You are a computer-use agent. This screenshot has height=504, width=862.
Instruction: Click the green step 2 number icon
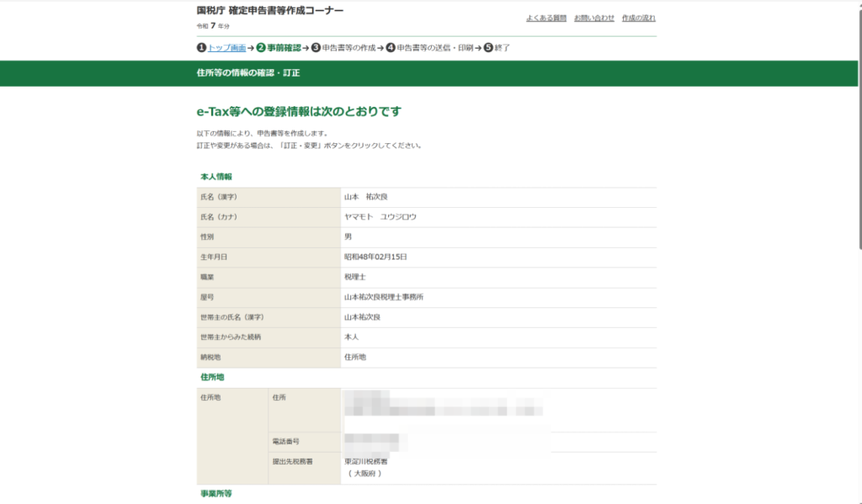tap(261, 48)
